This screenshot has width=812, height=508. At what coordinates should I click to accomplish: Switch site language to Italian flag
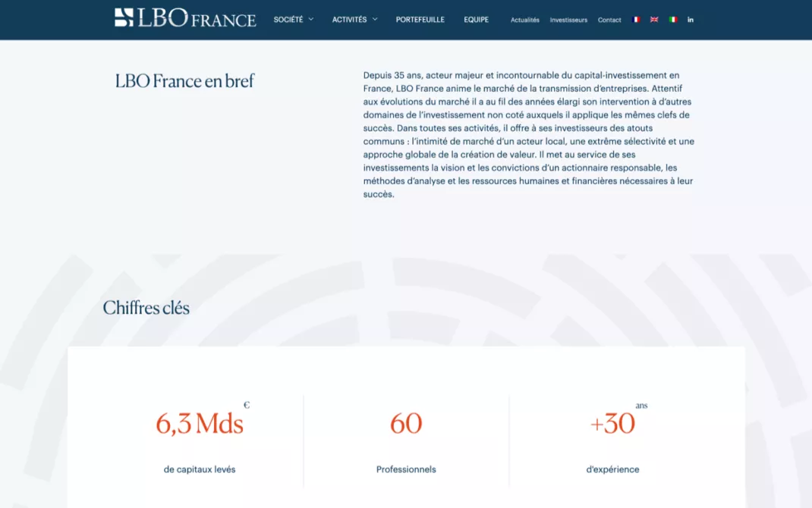point(672,20)
